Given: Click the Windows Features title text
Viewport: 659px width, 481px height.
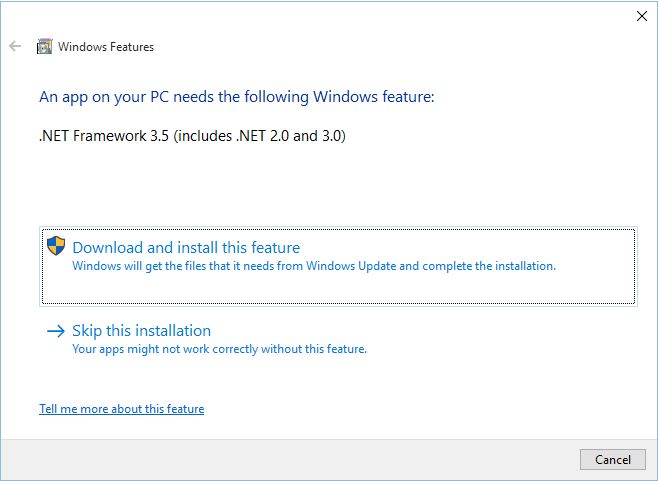Looking at the screenshot, I should [x=106, y=47].
